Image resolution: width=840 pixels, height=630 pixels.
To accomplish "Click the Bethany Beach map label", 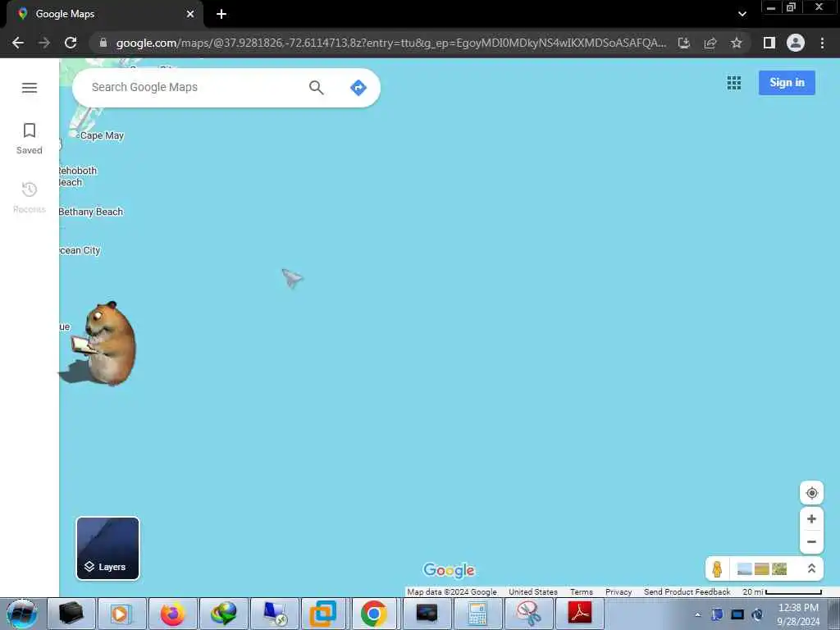I will 91,212.
